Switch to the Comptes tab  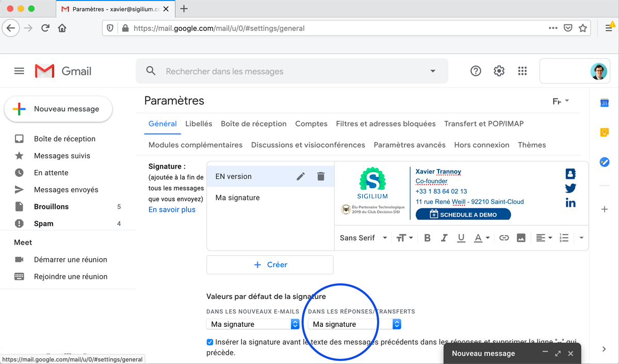pos(311,124)
